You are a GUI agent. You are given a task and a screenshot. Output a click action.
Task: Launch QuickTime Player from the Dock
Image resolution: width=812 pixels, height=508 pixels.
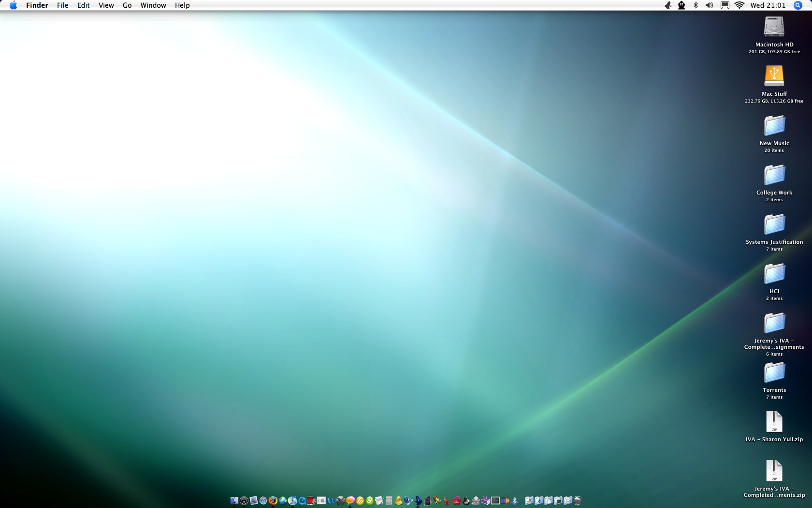(302, 501)
